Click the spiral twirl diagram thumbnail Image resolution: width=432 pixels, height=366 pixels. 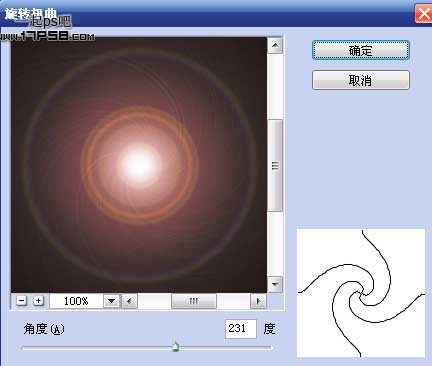pyautogui.click(x=361, y=293)
